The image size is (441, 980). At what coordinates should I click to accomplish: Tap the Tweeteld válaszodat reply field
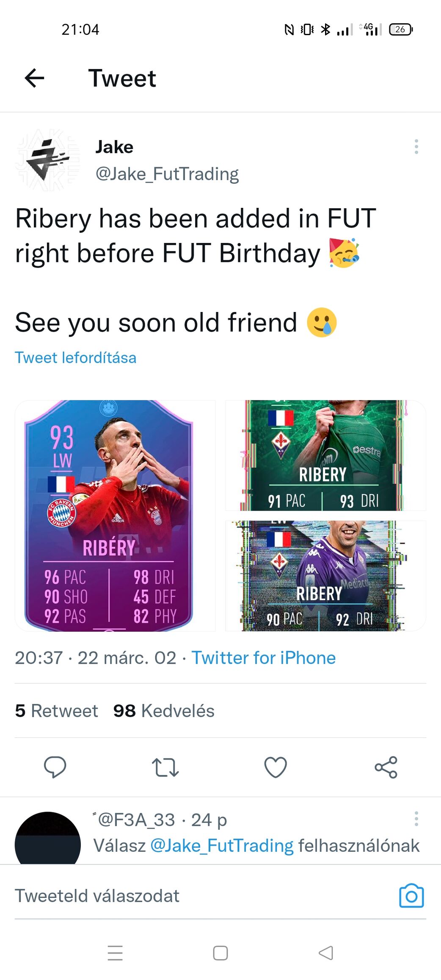203,896
